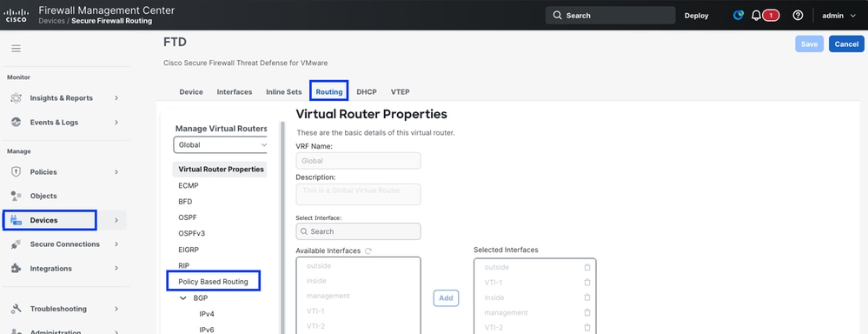Delete inside from Selected Interfaces

point(587,297)
